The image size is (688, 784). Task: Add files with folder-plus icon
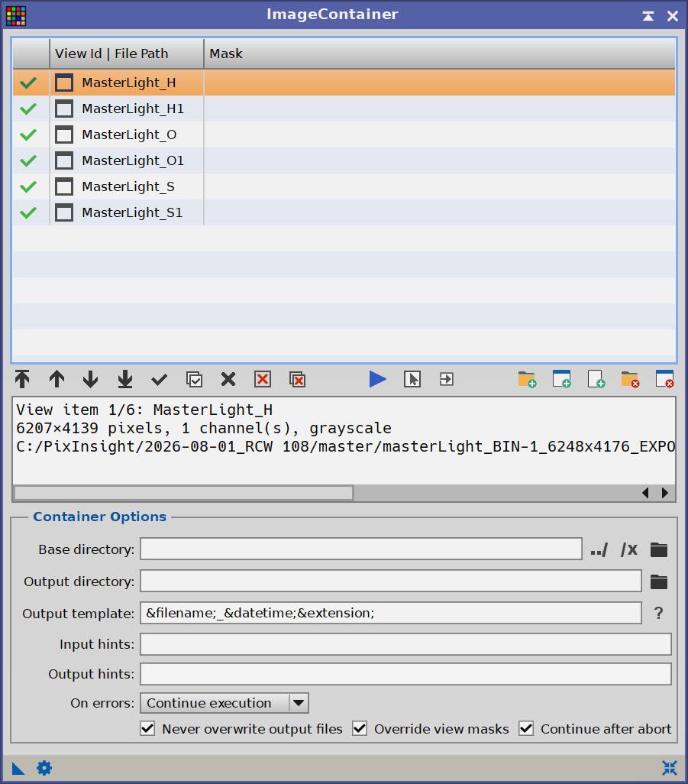[527, 380]
